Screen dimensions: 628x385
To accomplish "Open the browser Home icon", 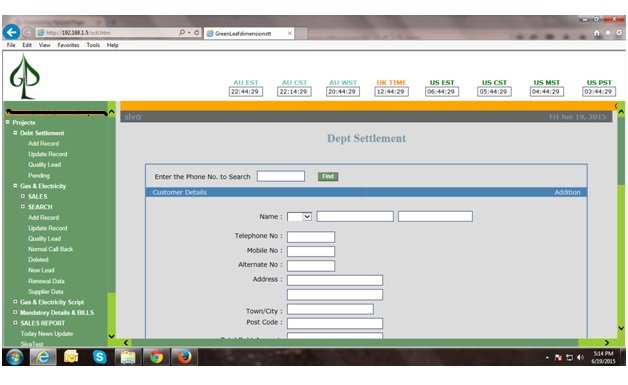I will click(x=597, y=33).
